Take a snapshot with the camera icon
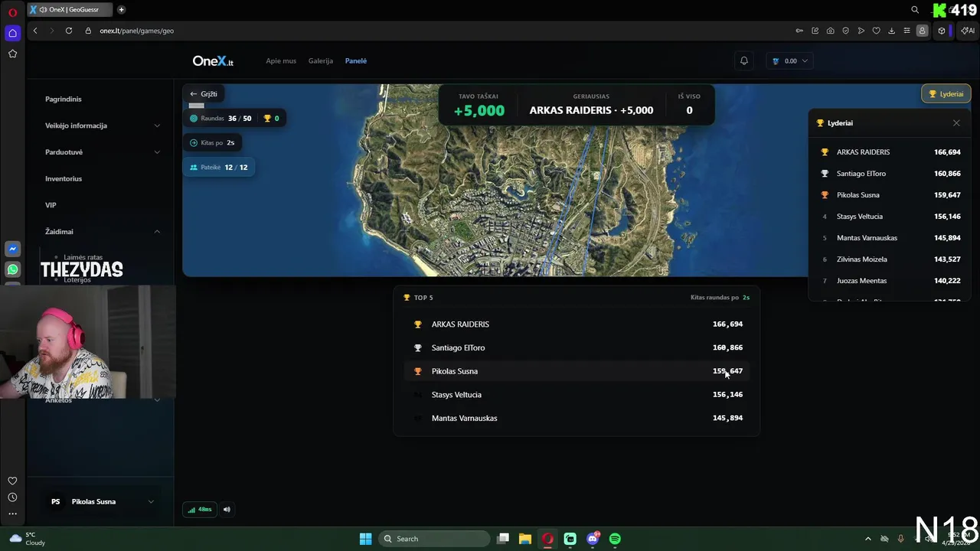Screen dimensions: 980x551 830,31
